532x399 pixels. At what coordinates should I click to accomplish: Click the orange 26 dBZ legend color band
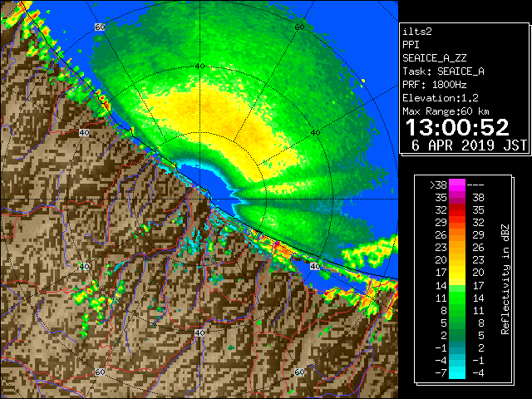point(457,235)
